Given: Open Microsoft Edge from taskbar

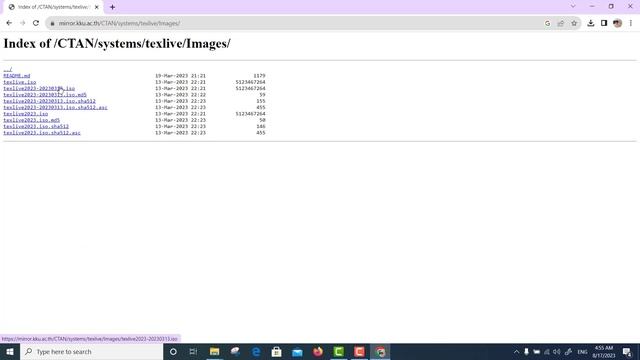Looking at the screenshot, I should tap(256, 351).
